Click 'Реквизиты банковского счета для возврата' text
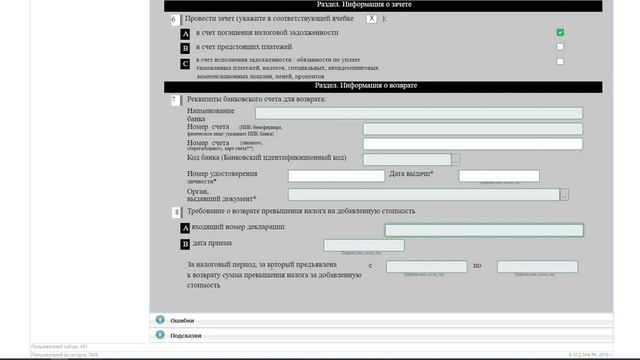 pos(256,99)
